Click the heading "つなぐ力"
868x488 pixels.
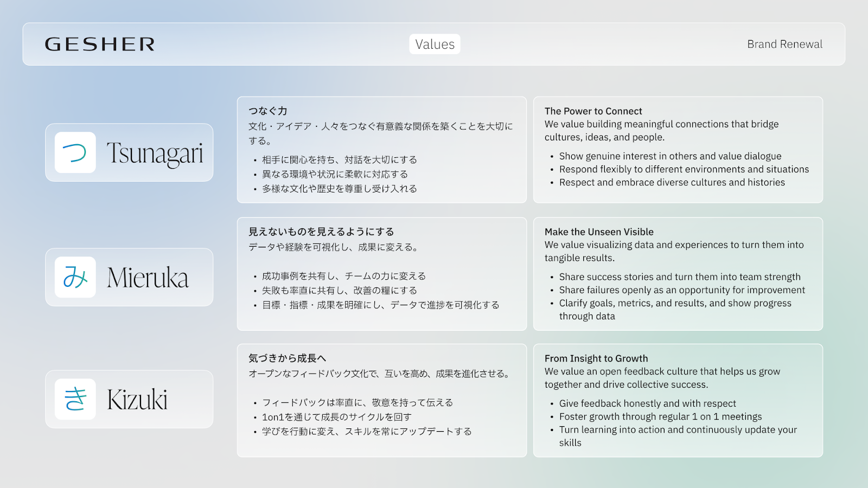coord(268,111)
